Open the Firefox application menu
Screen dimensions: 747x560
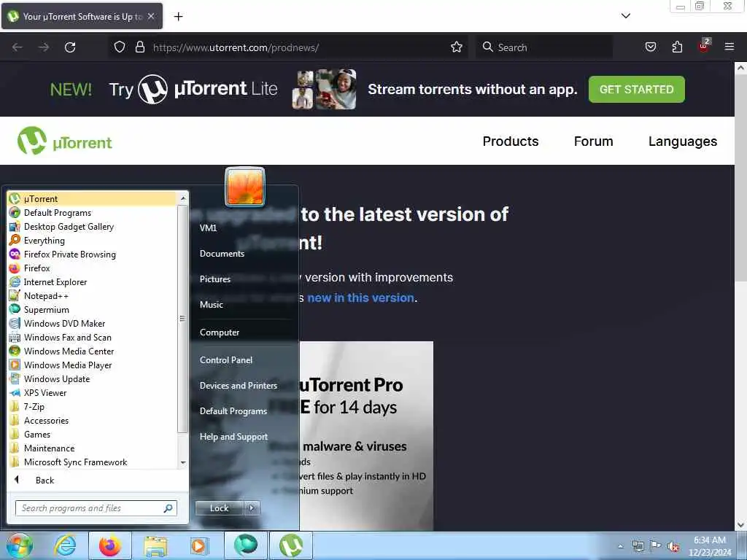[729, 47]
